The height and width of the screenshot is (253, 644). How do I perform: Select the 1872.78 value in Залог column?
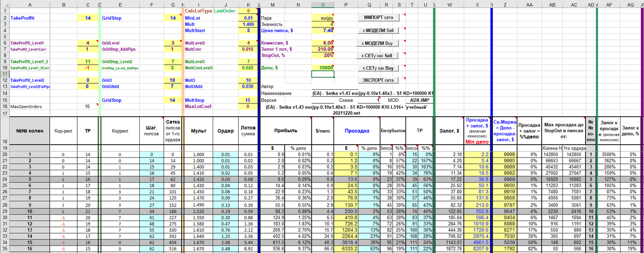tap(450, 248)
